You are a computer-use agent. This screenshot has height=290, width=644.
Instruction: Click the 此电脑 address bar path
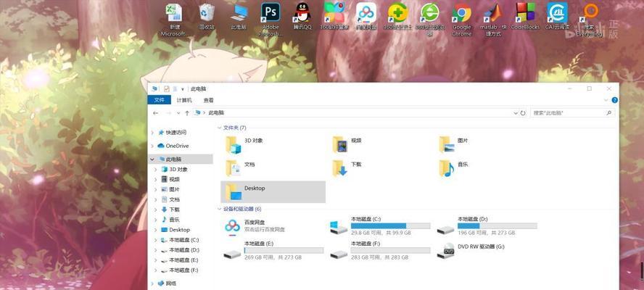coord(216,112)
